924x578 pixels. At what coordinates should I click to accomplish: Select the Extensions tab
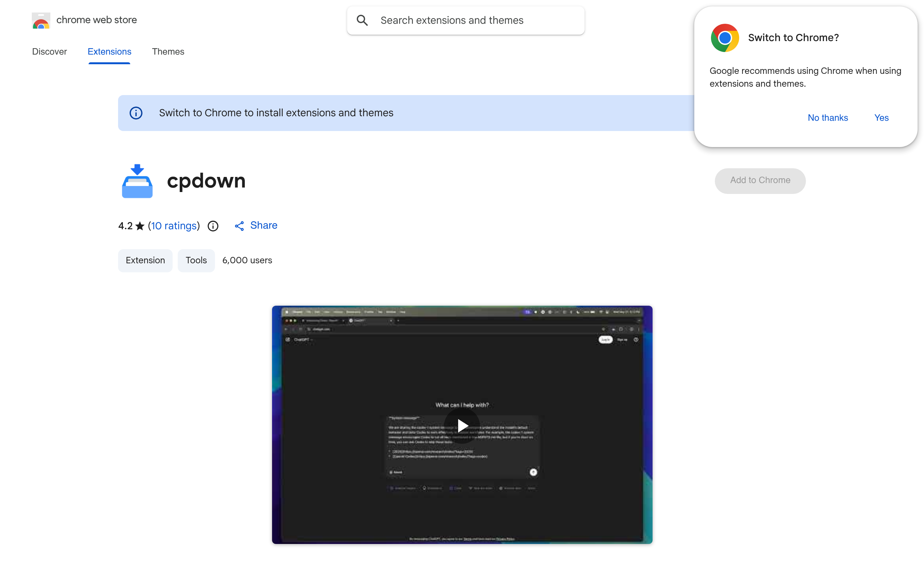pyautogui.click(x=109, y=52)
